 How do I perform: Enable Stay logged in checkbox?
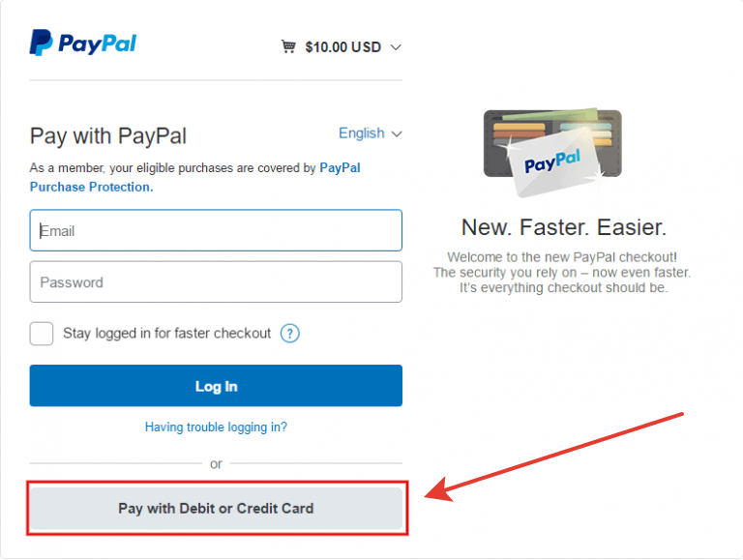pos(42,334)
